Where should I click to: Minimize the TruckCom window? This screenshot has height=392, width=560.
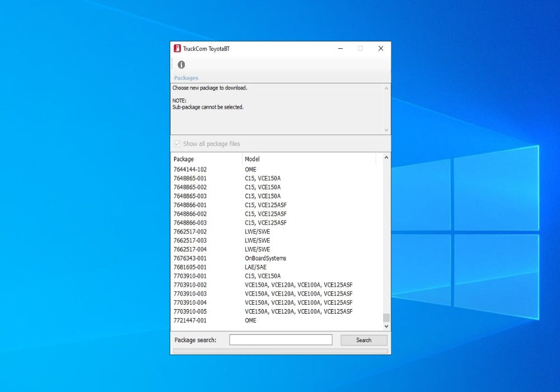pos(340,49)
